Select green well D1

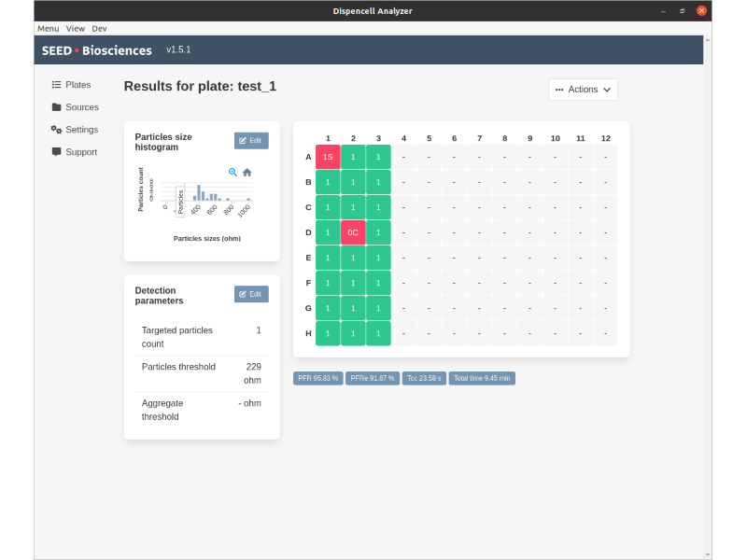328,232
